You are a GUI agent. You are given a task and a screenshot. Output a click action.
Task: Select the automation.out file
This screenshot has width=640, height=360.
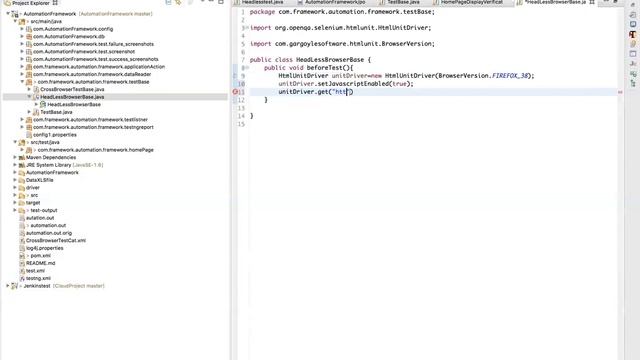(48, 225)
